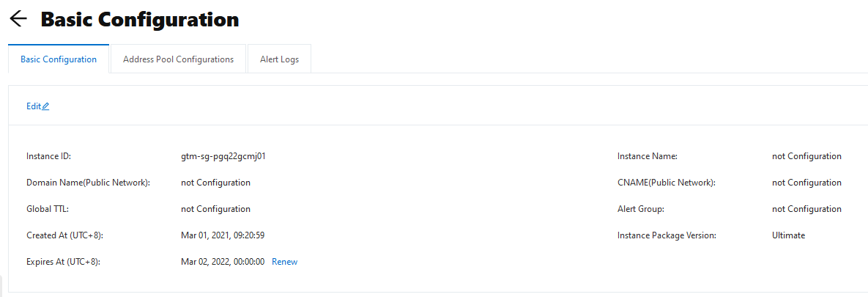This screenshot has height=297, width=868.
Task: Click the Basic Configuration page heading
Action: pyautogui.click(x=140, y=19)
